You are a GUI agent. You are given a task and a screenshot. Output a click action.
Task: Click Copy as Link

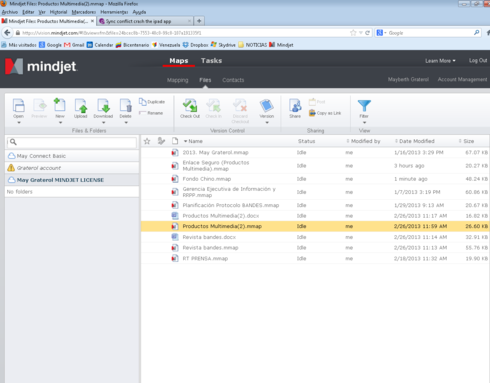click(x=325, y=113)
